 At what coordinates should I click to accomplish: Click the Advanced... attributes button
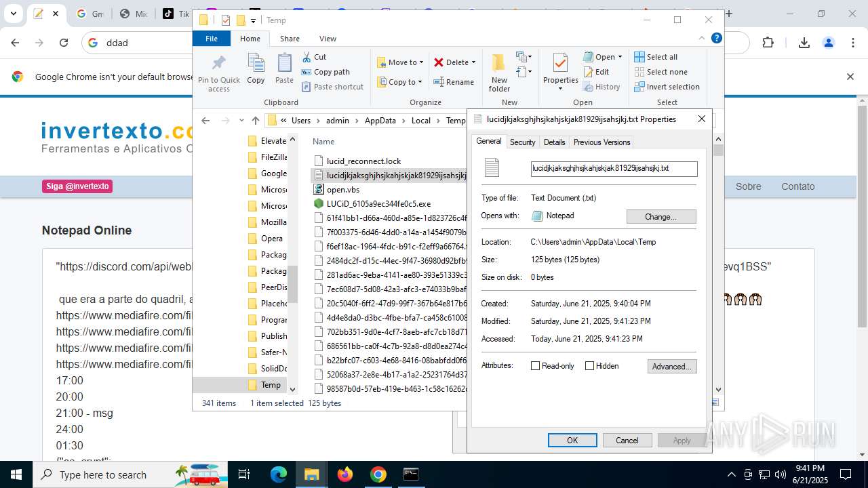point(671,367)
